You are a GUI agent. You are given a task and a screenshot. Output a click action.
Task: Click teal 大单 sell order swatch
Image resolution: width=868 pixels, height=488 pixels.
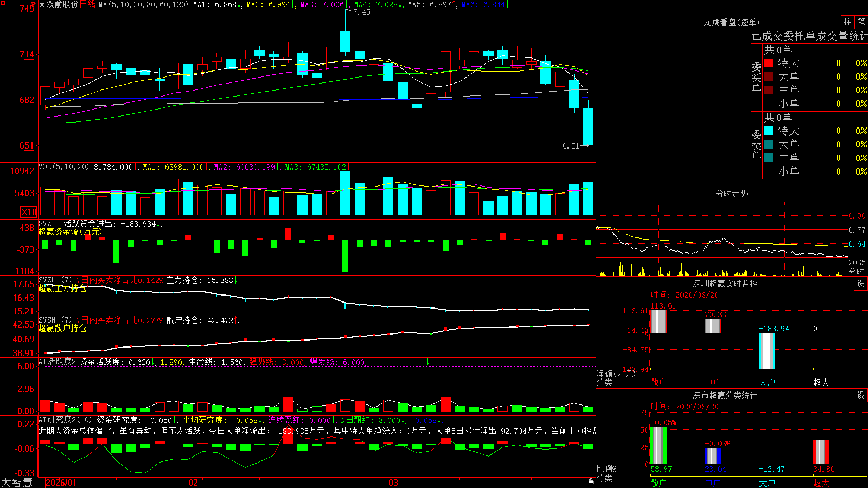[x=768, y=144]
